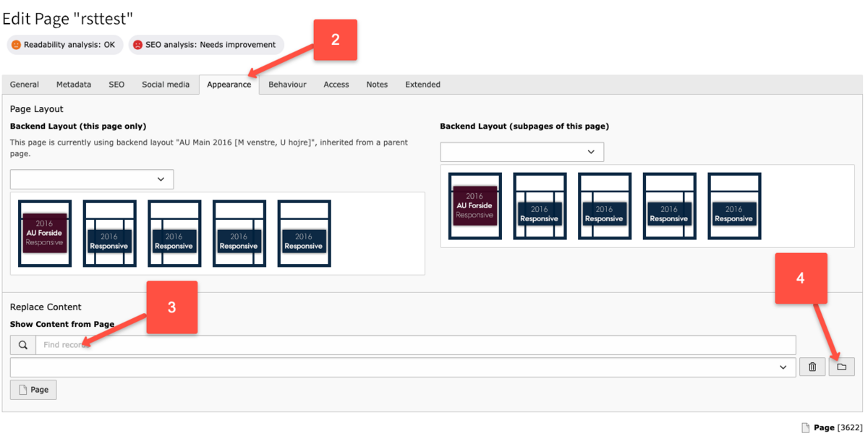Image resolution: width=868 pixels, height=444 pixels.
Task: Click the SEO analysis sad face icon
Action: point(137,45)
